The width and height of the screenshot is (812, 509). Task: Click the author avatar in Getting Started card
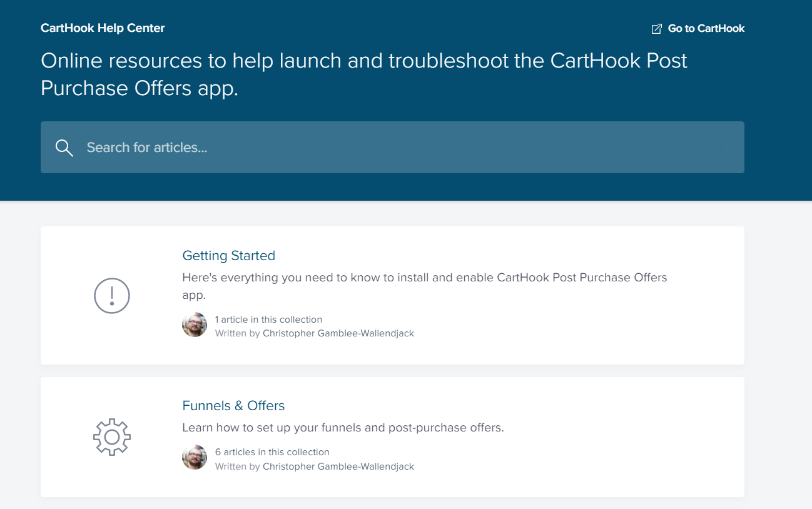195,325
